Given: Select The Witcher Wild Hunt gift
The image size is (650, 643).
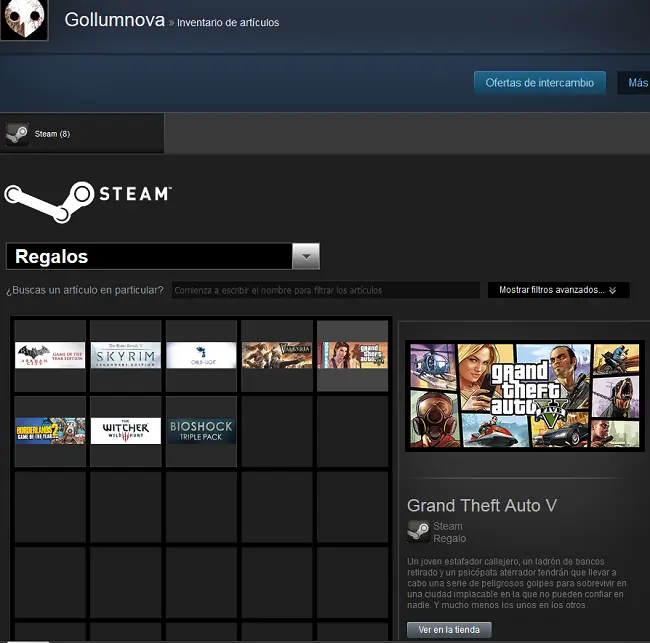Looking at the screenshot, I should pyautogui.click(x=126, y=431).
